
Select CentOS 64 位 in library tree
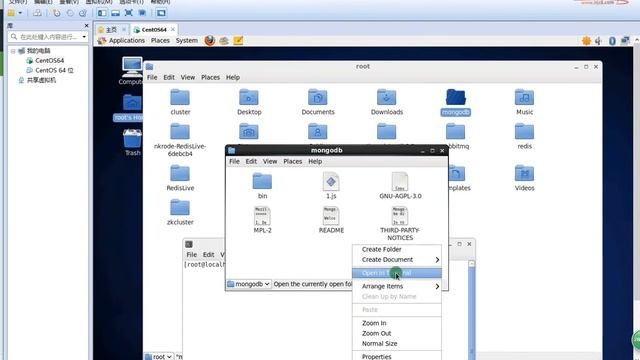[50, 70]
